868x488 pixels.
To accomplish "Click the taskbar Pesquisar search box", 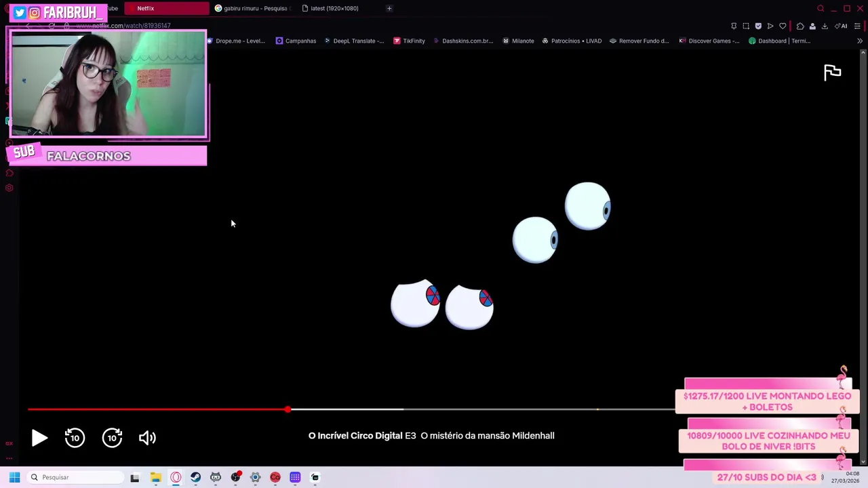I will pyautogui.click(x=75, y=477).
